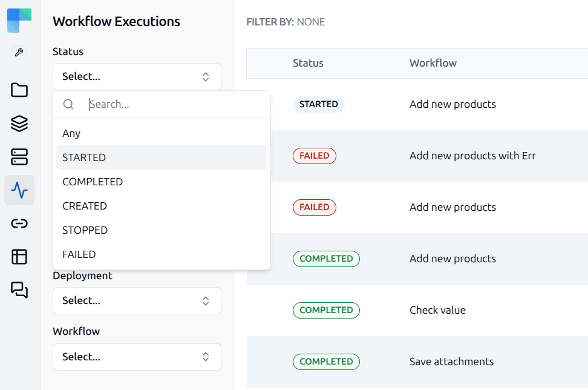Viewport: 588px width, 390px height.
Task: Open the chat bubbles icon in sidebar
Action: pyautogui.click(x=19, y=290)
